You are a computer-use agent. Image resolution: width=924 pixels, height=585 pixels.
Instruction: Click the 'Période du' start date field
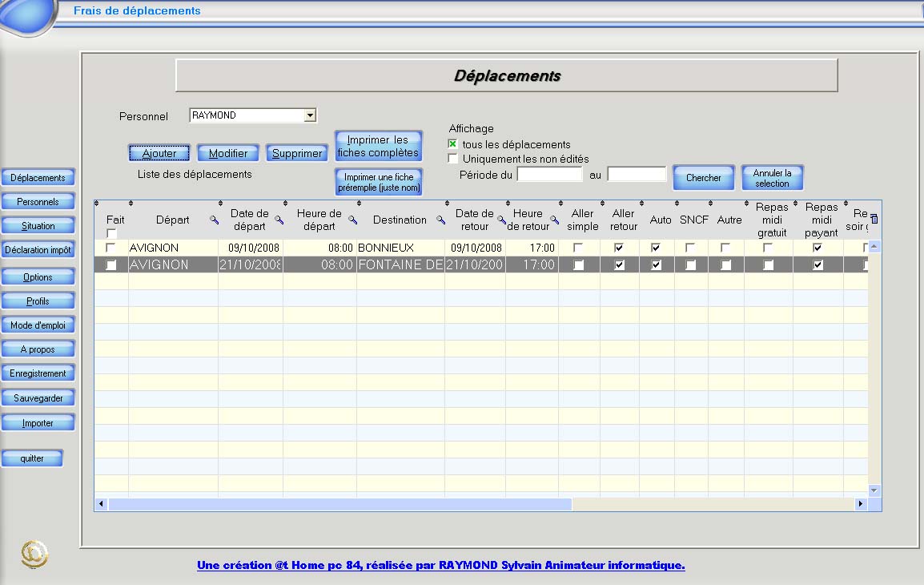(549, 175)
